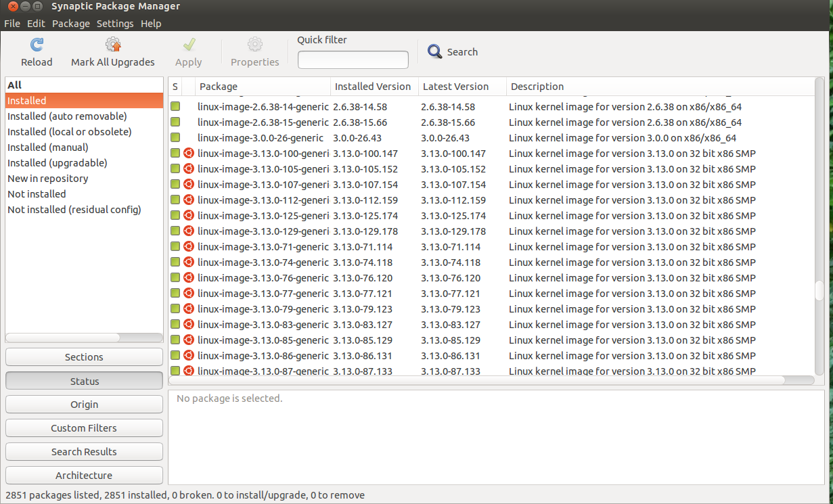
Task: Sort by the S status column header
Action: (175, 87)
